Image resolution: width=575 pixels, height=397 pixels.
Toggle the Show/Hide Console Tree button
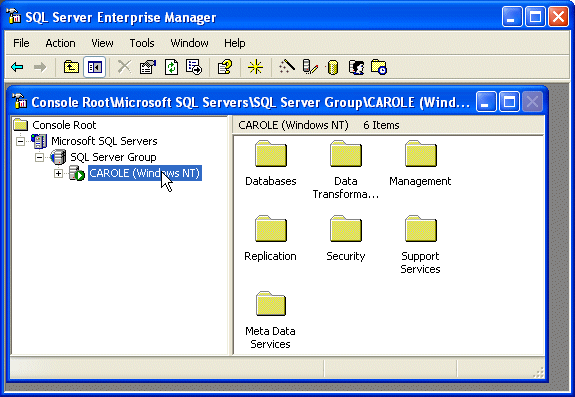click(95, 67)
